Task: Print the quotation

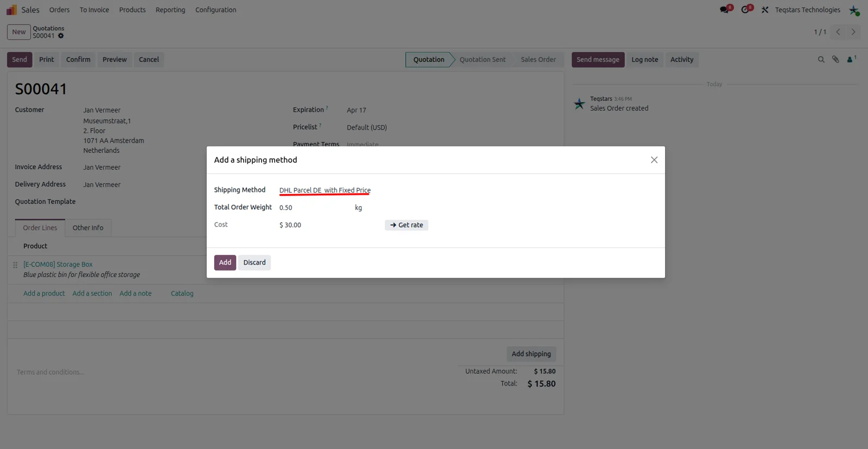Action: (x=47, y=60)
